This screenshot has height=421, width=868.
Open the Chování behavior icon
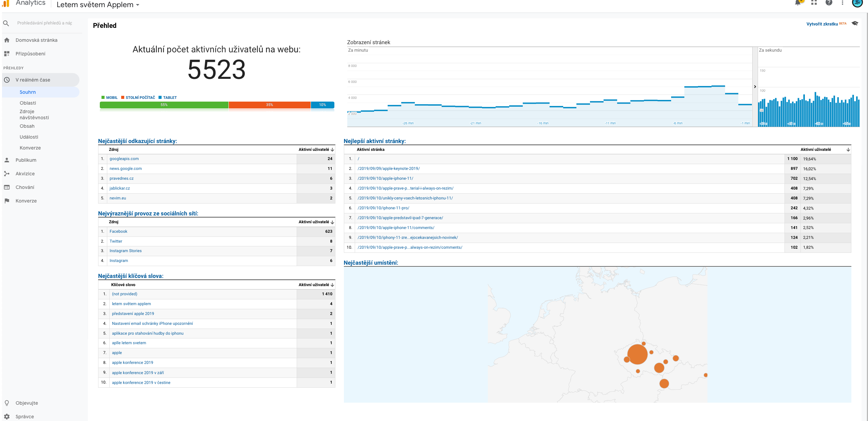7,187
